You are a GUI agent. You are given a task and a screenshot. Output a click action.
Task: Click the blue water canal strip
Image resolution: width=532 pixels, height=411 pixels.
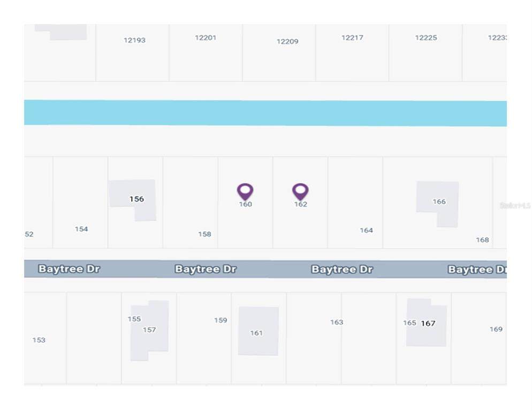click(265, 113)
